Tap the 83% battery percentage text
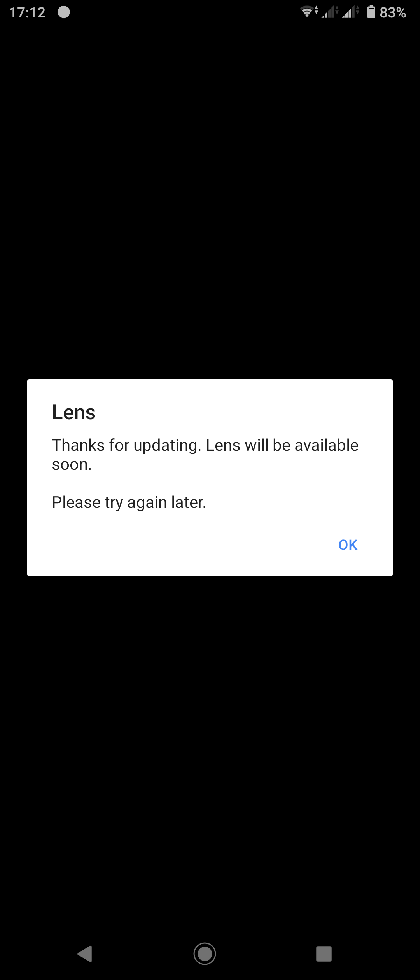Image resolution: width=420 pixels, height=980 pixels. (393, 13)
